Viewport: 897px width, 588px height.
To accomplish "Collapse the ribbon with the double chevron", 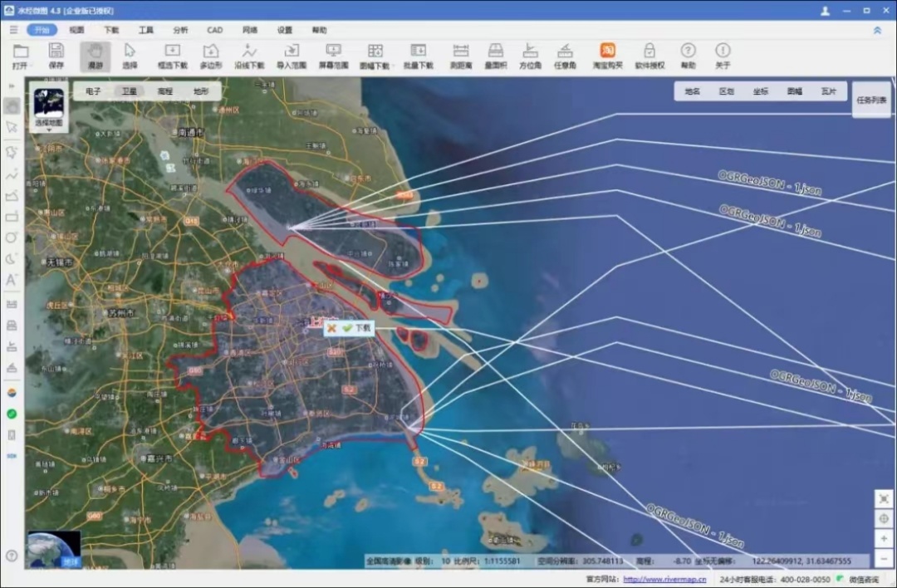I will [x=877, y=30].
